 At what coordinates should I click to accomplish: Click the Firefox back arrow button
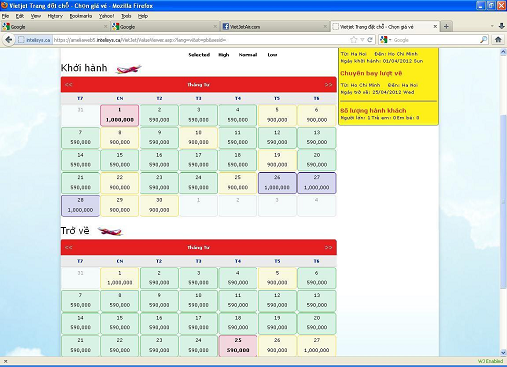[9, 40]
